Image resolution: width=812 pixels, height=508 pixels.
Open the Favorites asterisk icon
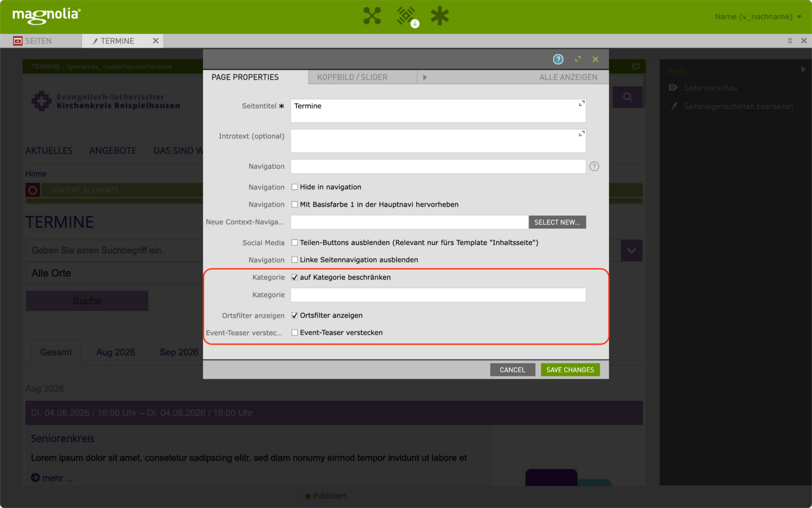(x=439, y=16)
